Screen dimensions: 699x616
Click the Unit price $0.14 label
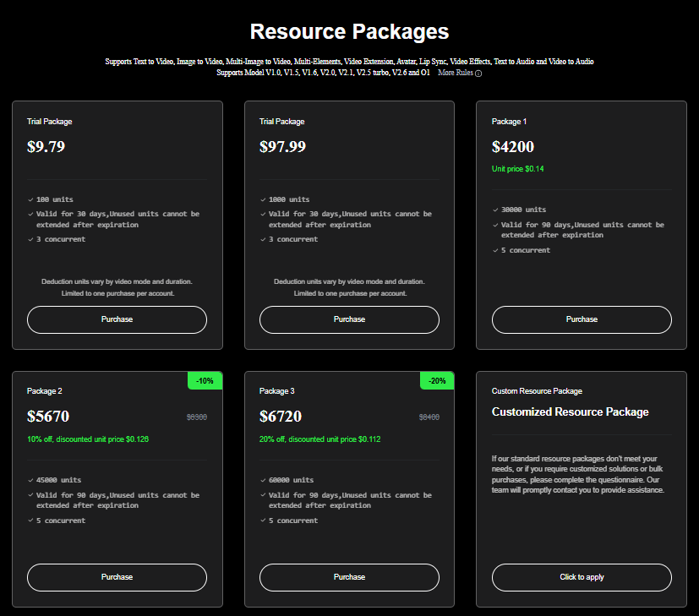[x=517, y=168]
